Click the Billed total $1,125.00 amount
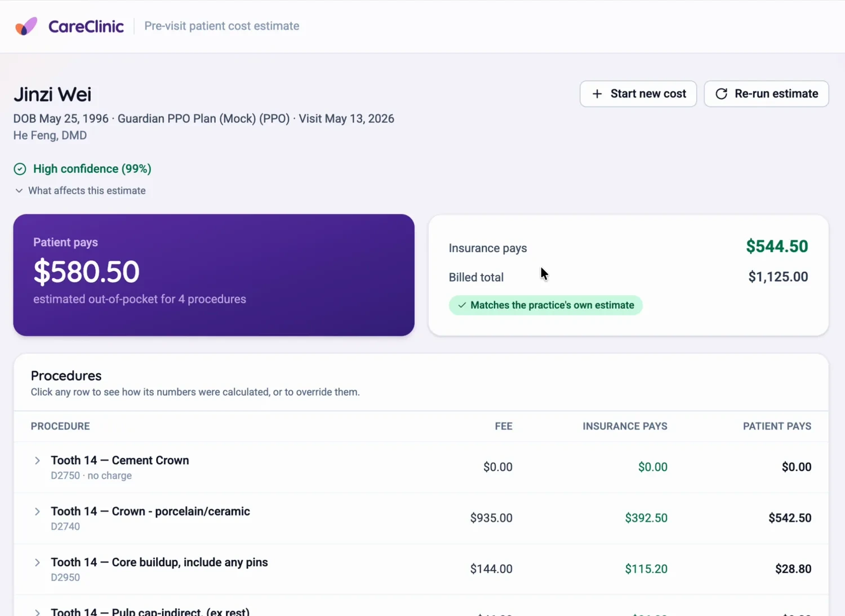Screen dimensions: 845x616 (778, 276)
